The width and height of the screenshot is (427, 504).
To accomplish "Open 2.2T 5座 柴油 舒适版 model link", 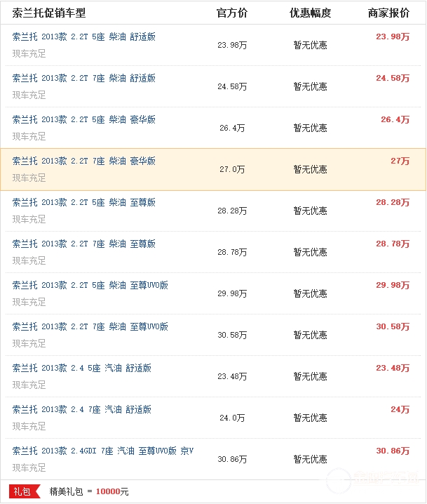I will pos(84,37).
